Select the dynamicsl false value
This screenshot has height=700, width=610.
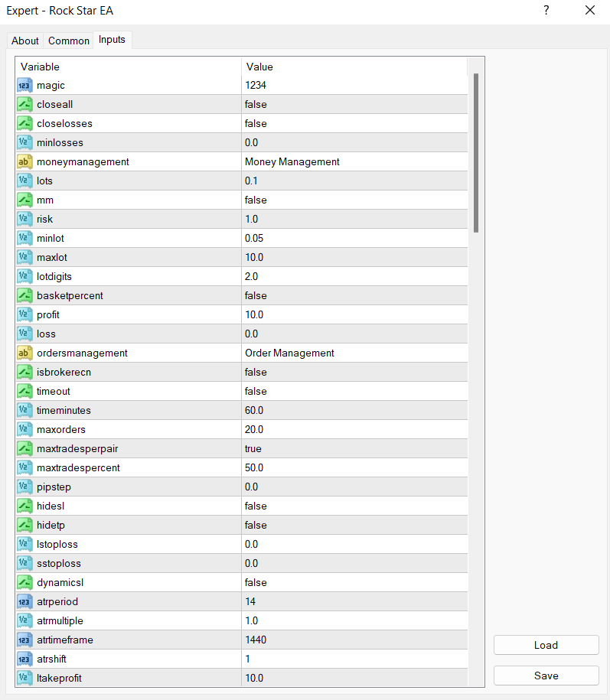click(x=354, y=583)
